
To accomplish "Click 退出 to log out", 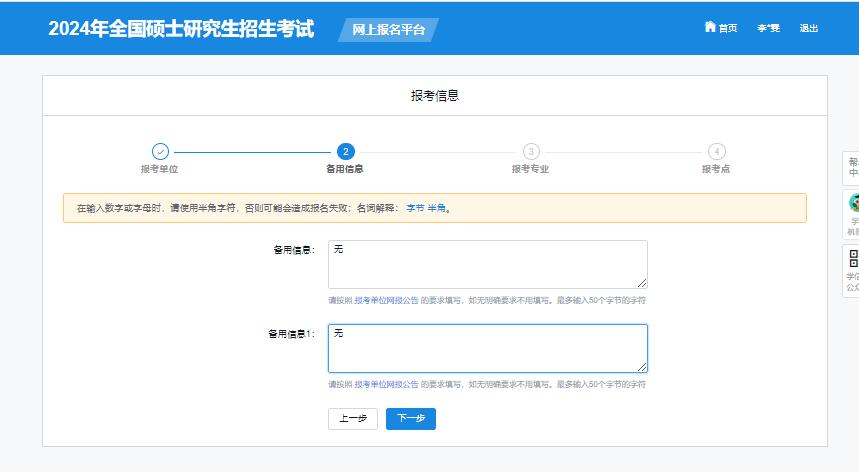I will (808, 28).
